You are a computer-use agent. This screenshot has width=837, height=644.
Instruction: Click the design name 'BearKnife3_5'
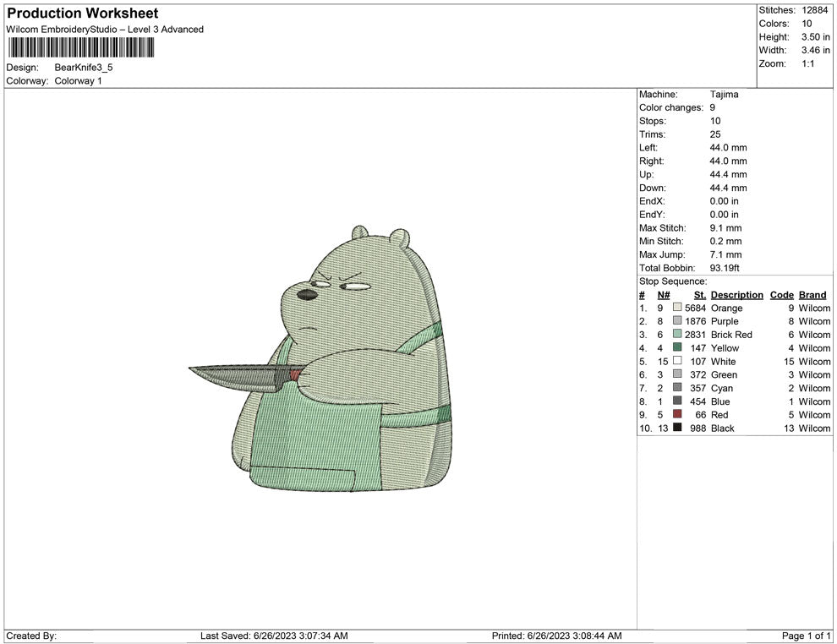coord(84,68)
